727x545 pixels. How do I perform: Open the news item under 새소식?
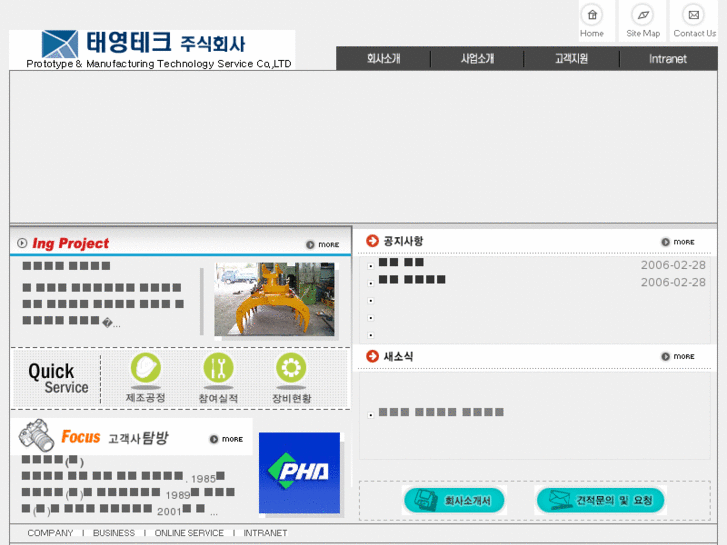pos(441,412)
